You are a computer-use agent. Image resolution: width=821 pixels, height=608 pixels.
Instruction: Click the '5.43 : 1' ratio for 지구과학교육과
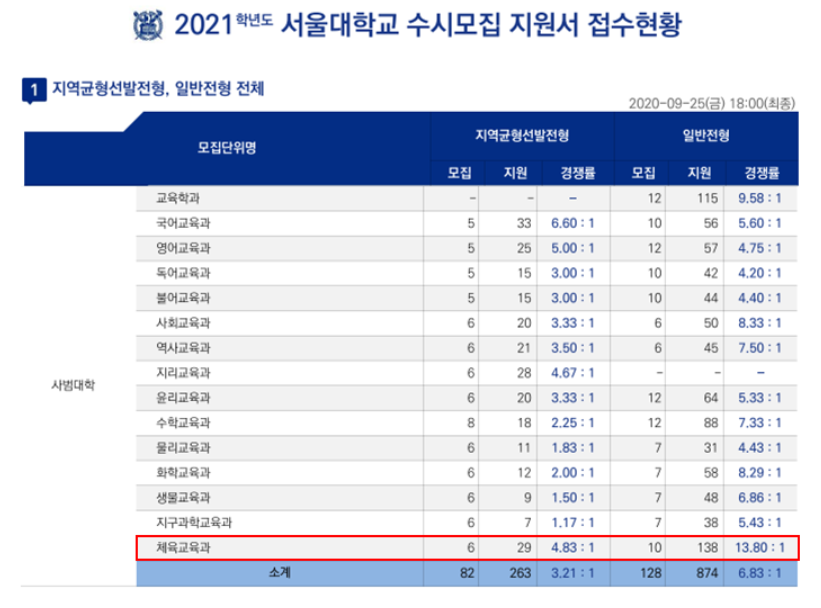tap(760, 523)
